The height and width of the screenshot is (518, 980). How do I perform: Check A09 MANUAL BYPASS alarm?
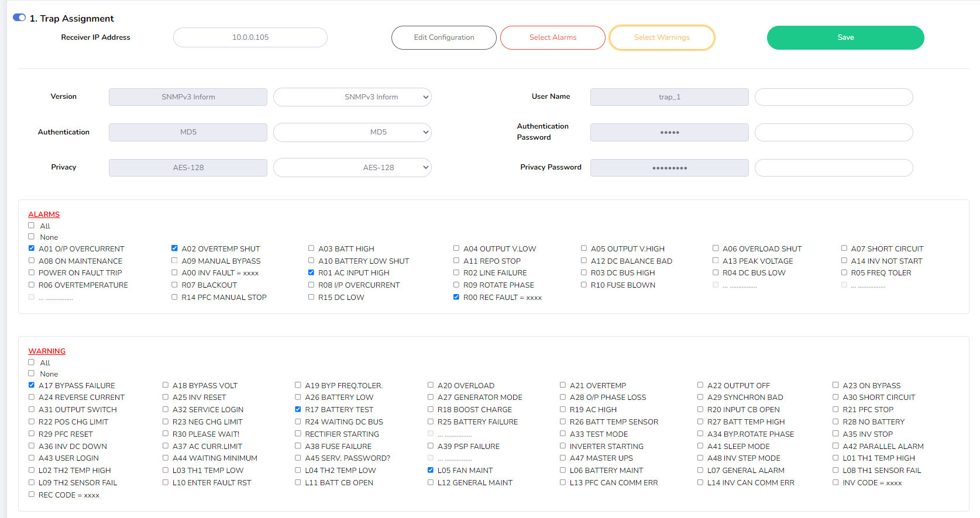tap(174, 260)
